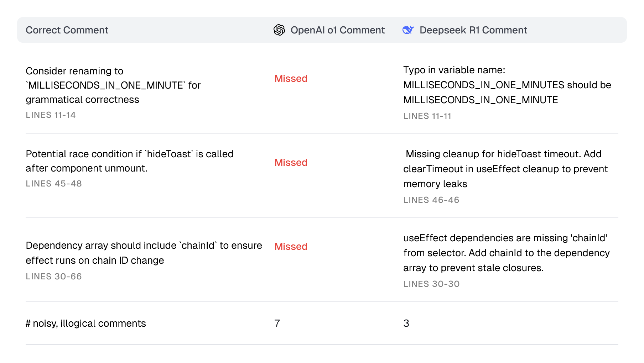Image resolution: width=644 pixels, height=363 pixels.
Task: Click Deepseek 'Missing cleanup for hideToast' comment
Action: 505,169
